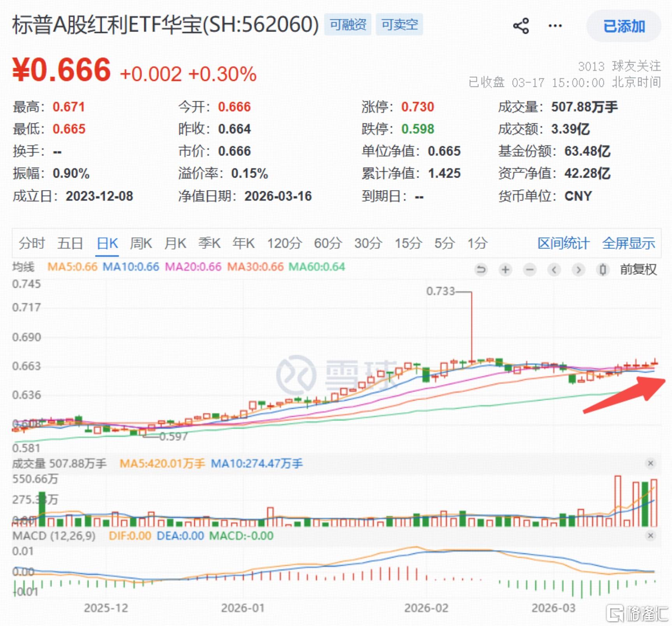Click the 涨停 value 0.730
672x626 pixels.
click(418, 107)
